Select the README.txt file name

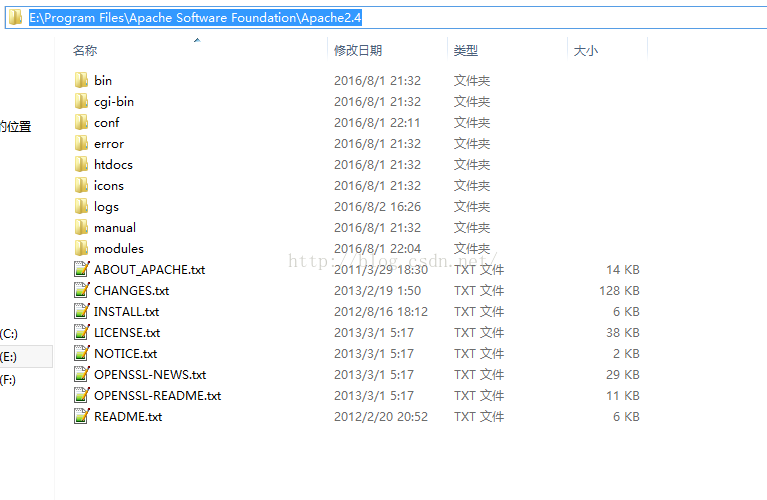click(x=128, y=417)
